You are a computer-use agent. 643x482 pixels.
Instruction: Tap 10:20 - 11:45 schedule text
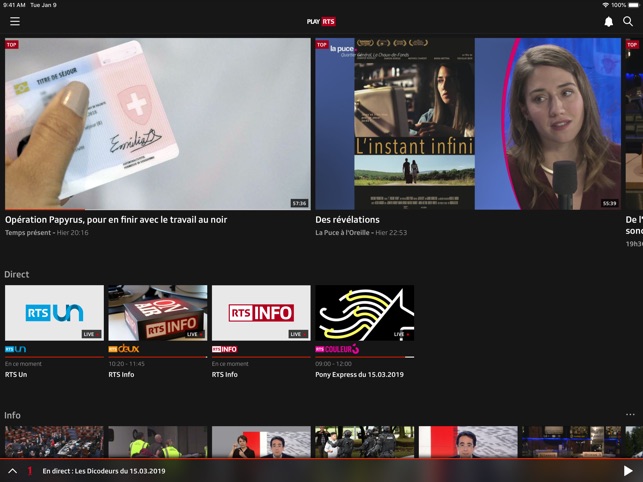pyautogui.click(x=126, y=364)
